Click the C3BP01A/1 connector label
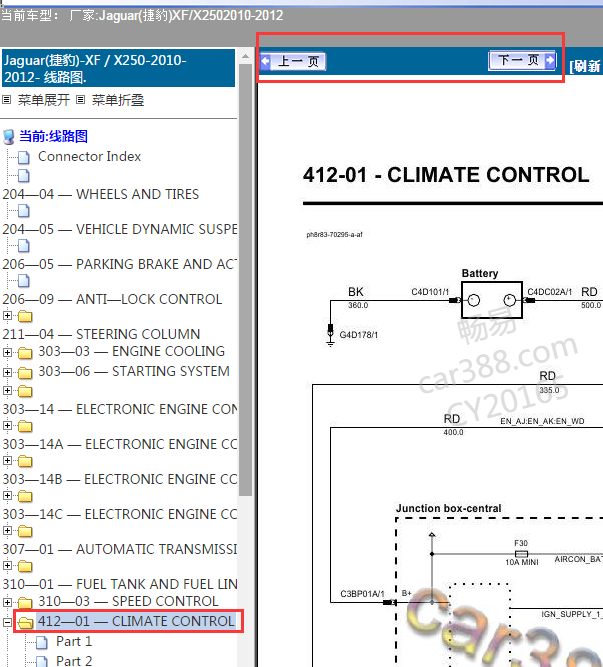The height and width of the screenshot is (667, 603). click(362, 594)
